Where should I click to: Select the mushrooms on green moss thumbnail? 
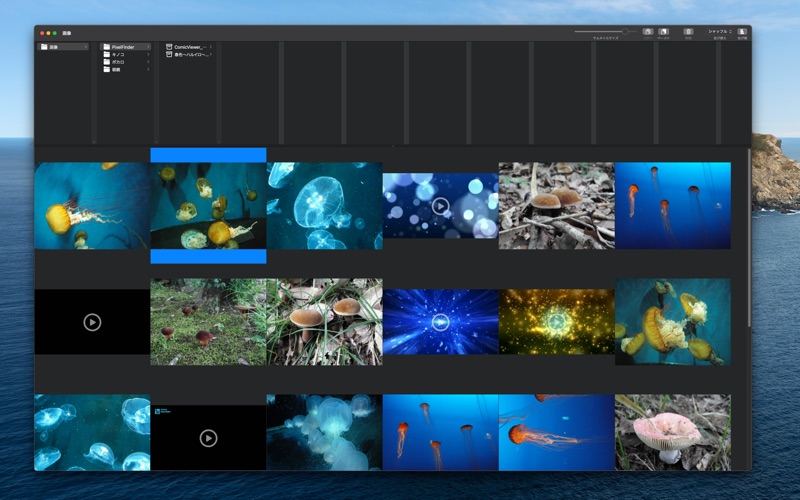point(208,321)
